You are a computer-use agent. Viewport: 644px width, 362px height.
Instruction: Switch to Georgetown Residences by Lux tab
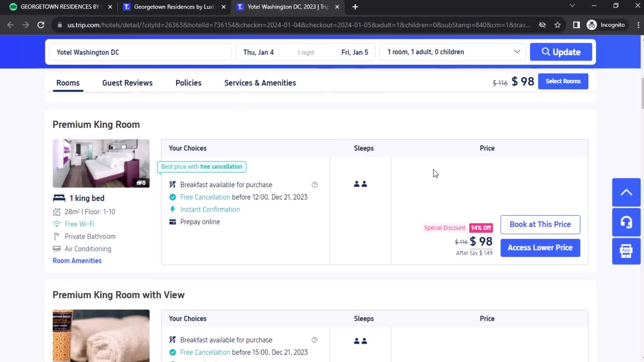click(x=174, y=7)
